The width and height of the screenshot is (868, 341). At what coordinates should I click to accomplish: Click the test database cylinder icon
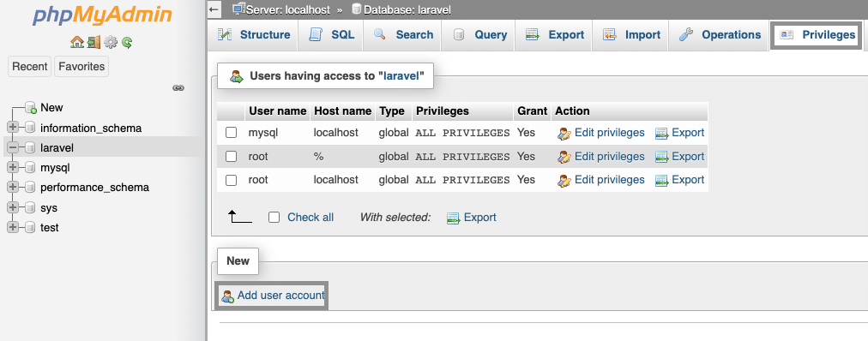pyautogui.click(x=30, y=228)
